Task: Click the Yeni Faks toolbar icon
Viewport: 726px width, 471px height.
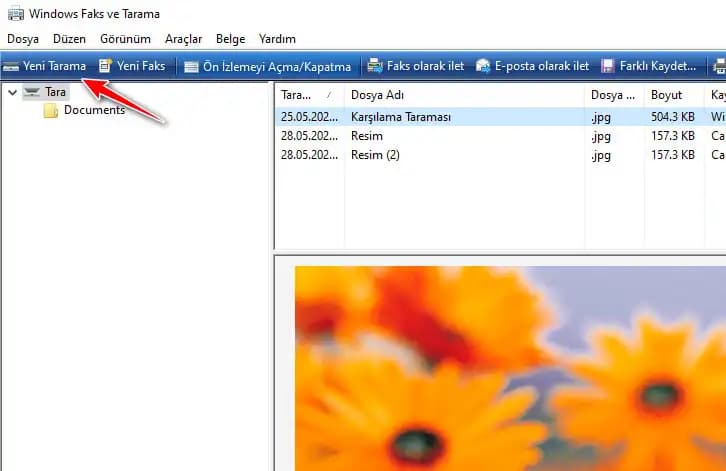Action: tap(105, 66)
